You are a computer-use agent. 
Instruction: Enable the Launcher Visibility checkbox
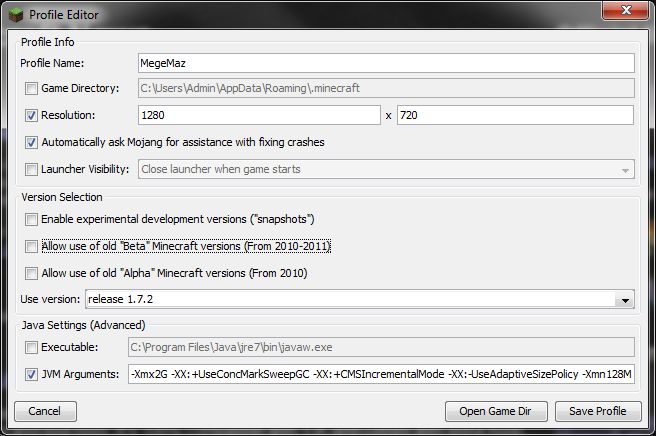(x=31, y=169)
